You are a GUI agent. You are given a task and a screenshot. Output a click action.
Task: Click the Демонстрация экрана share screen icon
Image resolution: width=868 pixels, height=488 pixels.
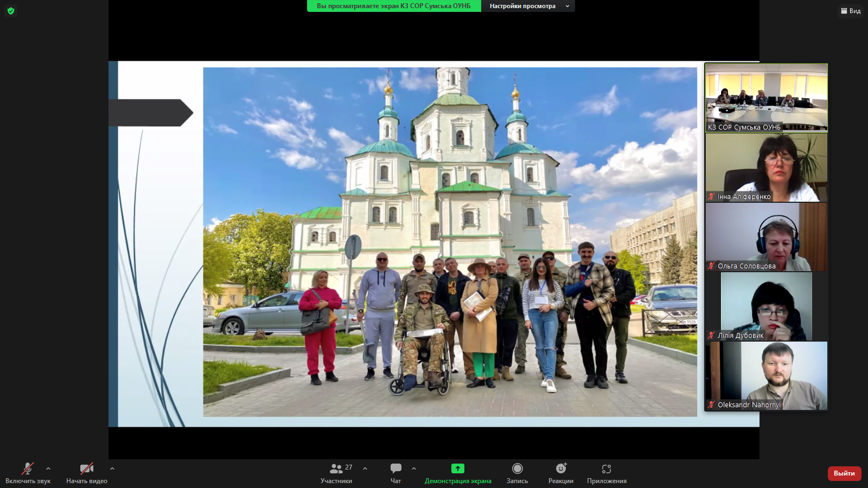click(458, 468)
